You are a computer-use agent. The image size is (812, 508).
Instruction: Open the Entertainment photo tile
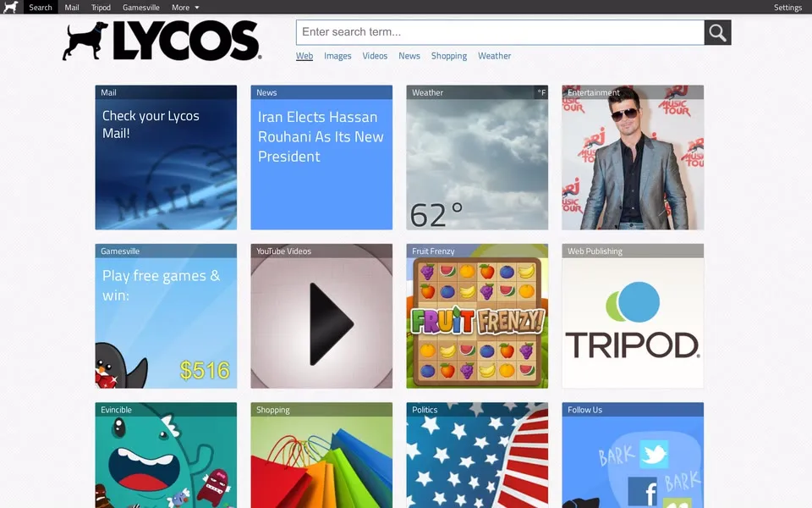point(633,157)
